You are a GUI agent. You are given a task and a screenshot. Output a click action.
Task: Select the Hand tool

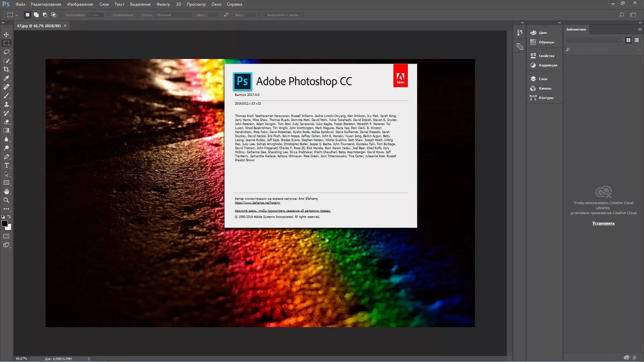point(6,191)
